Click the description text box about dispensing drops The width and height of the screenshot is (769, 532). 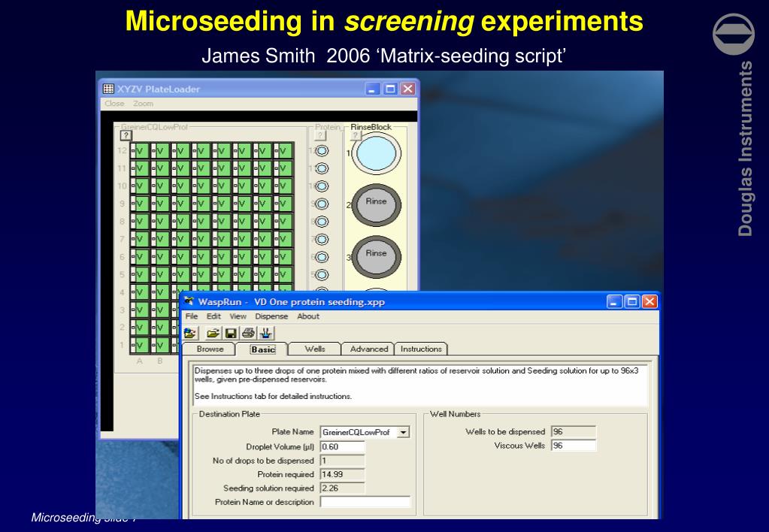pos(420,384)
